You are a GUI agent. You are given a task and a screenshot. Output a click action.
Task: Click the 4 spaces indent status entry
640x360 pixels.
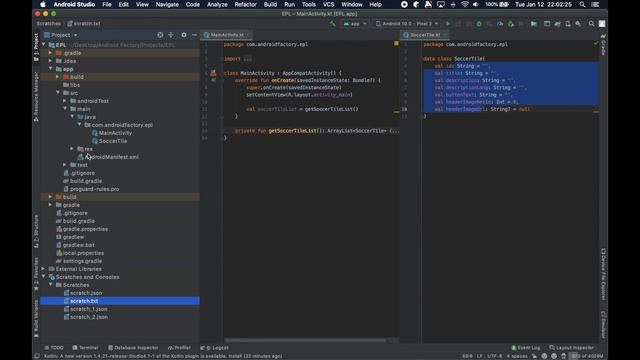517,356
